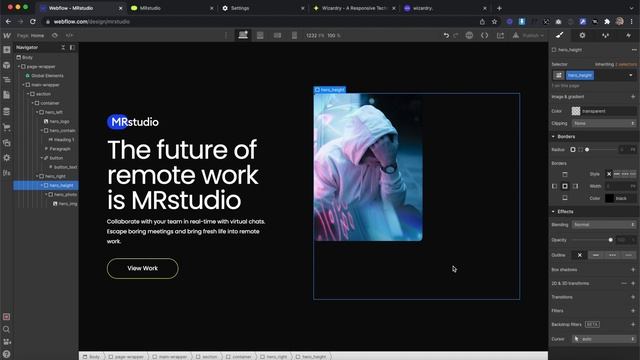Click the audit panel icon in left sidebar
The width and height of the screenshot is (640, 360).
(7, 317)
